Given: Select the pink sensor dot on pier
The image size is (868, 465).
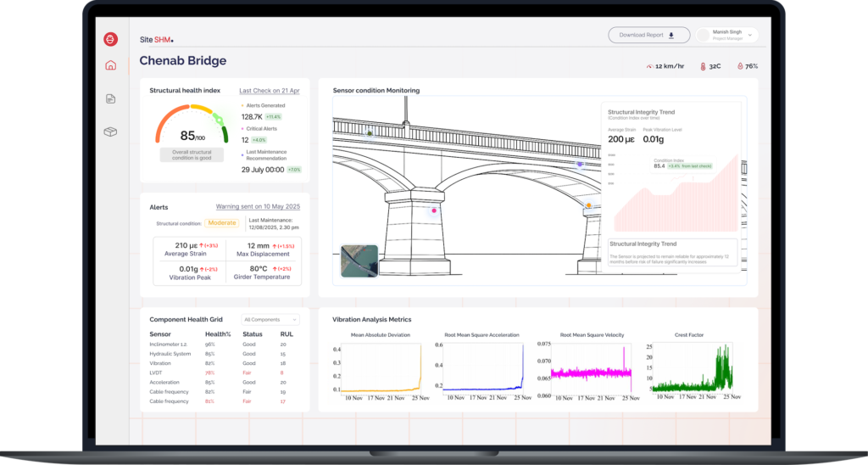Looking at the screenshot, I should tap(434, 210).
